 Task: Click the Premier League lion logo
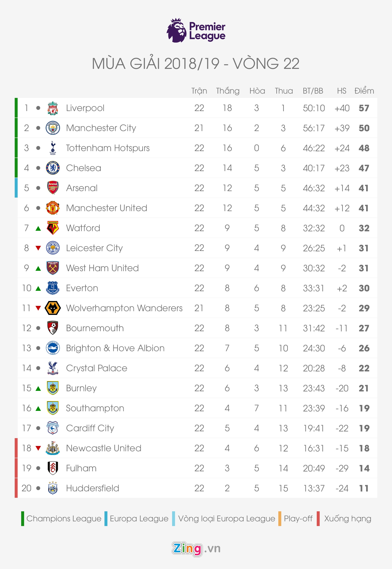pyautogui.click(x=177, y=30)
